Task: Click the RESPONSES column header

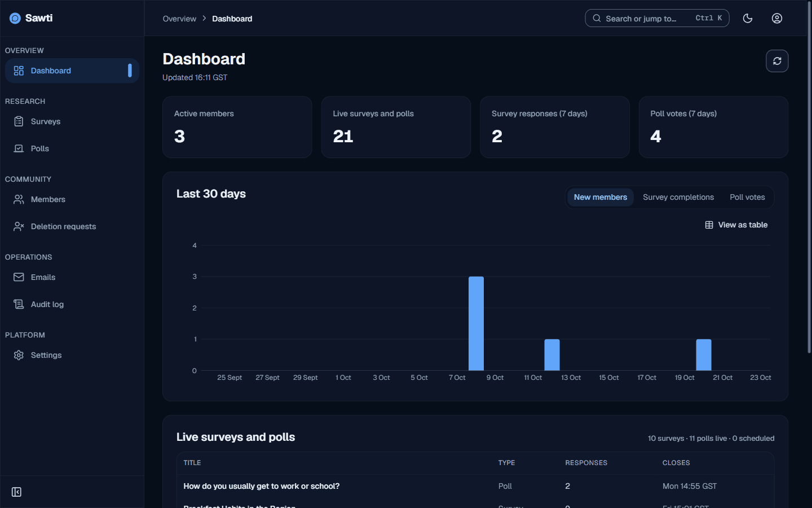Action: click(x=586, y=463)
